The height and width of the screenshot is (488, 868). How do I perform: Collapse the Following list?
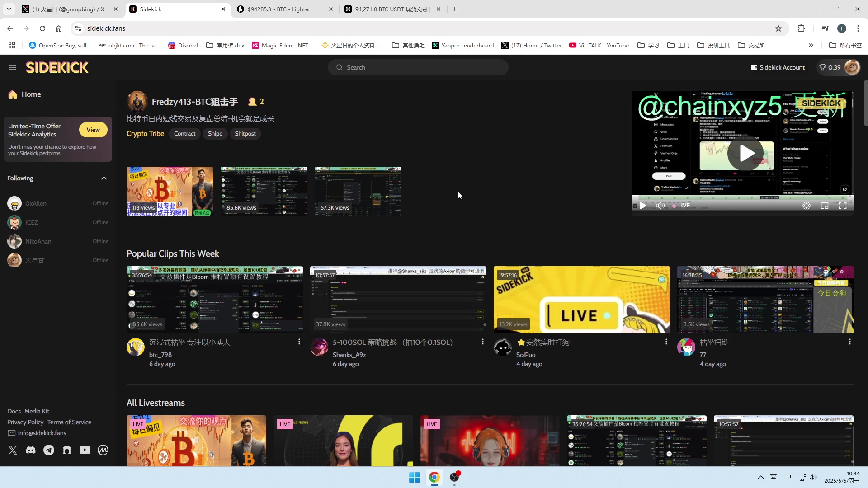click(104, 178)
